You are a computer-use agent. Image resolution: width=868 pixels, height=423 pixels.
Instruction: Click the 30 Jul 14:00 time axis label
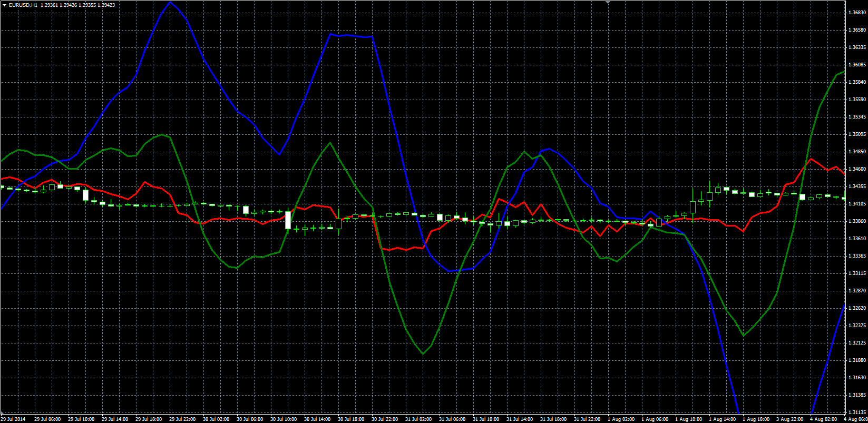(x=317, y=419)
